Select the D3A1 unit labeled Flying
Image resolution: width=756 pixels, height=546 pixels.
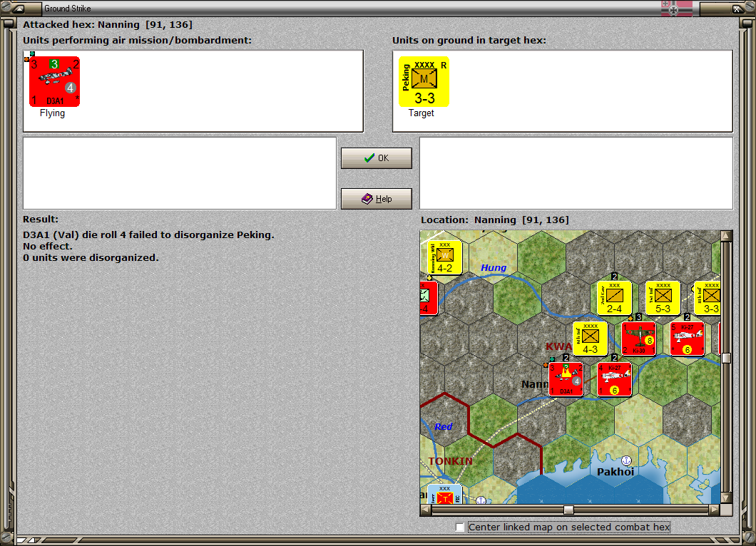(x=54, y=81)
